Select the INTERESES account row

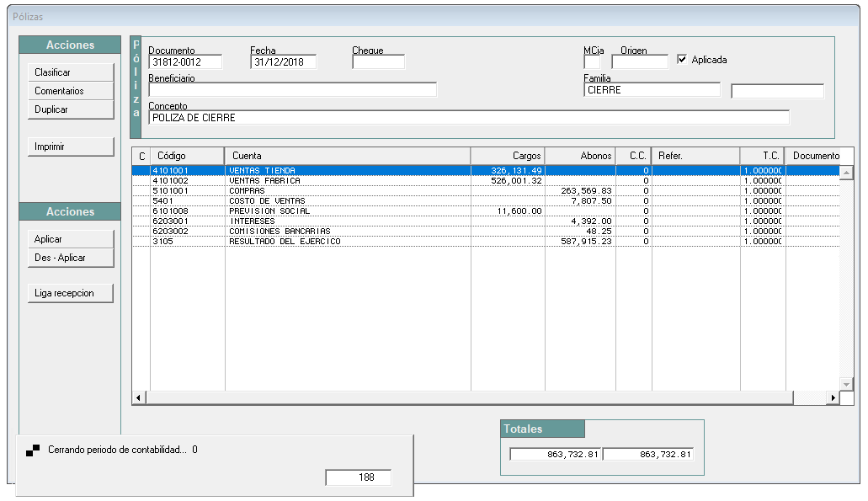tap(486, 221)
